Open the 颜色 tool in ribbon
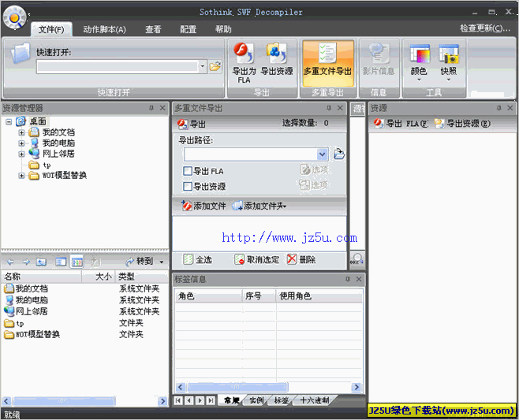The height and width of the screenshot is (420, 519). (x=419, y=63)
